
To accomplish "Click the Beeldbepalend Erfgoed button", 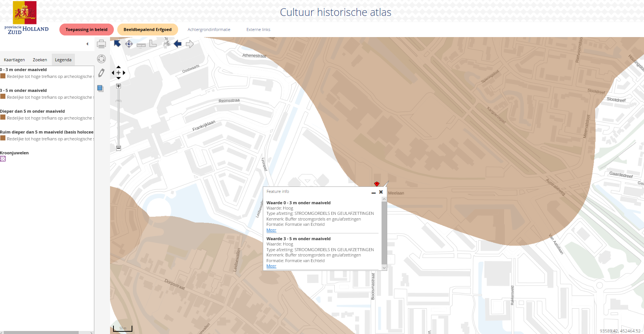I will 147,30.
